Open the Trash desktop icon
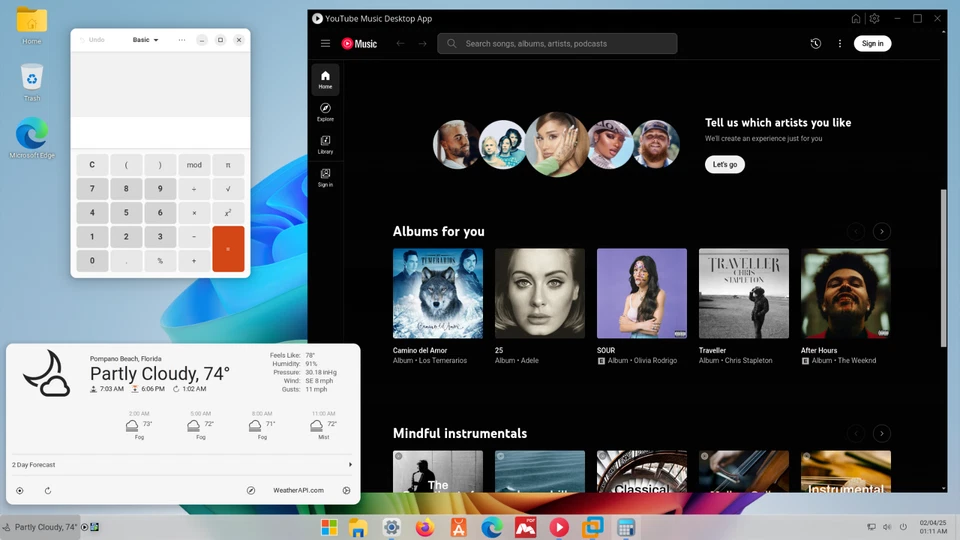This screenshot has width=960, height=540. click(x=32, y=83)
